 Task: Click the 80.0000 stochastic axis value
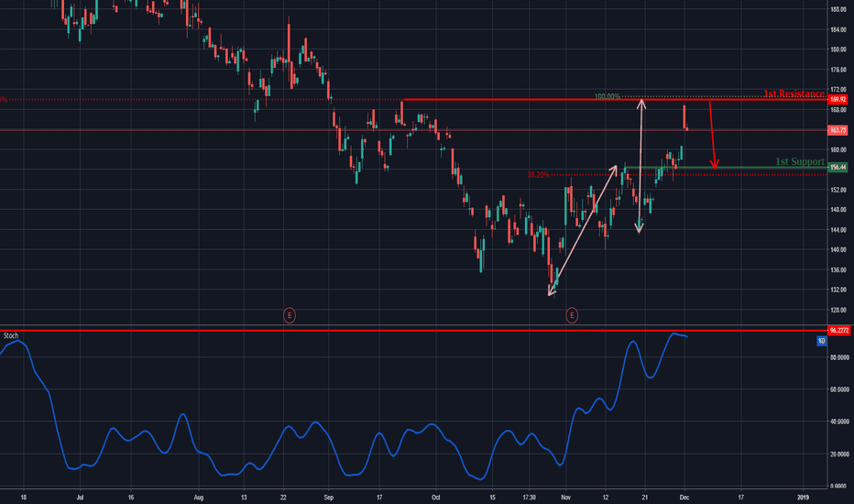tap(838, 357)
